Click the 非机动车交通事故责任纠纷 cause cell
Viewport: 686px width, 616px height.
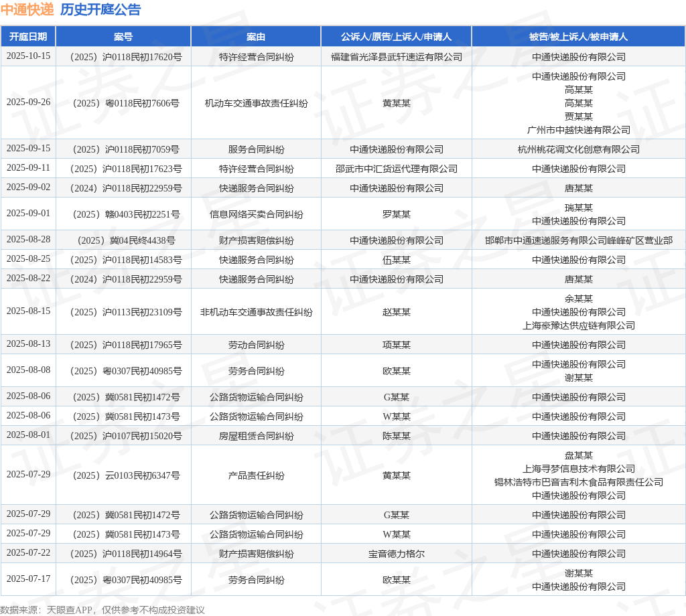click(x=256, y=312)
